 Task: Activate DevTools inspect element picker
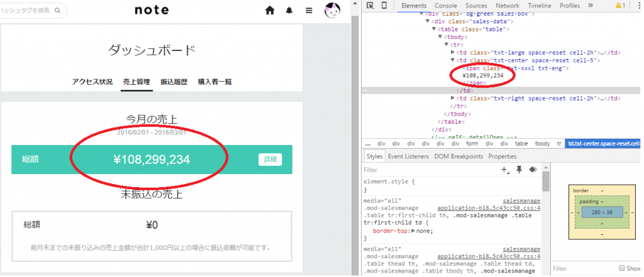pyautogui.click(x=370, y=6)
